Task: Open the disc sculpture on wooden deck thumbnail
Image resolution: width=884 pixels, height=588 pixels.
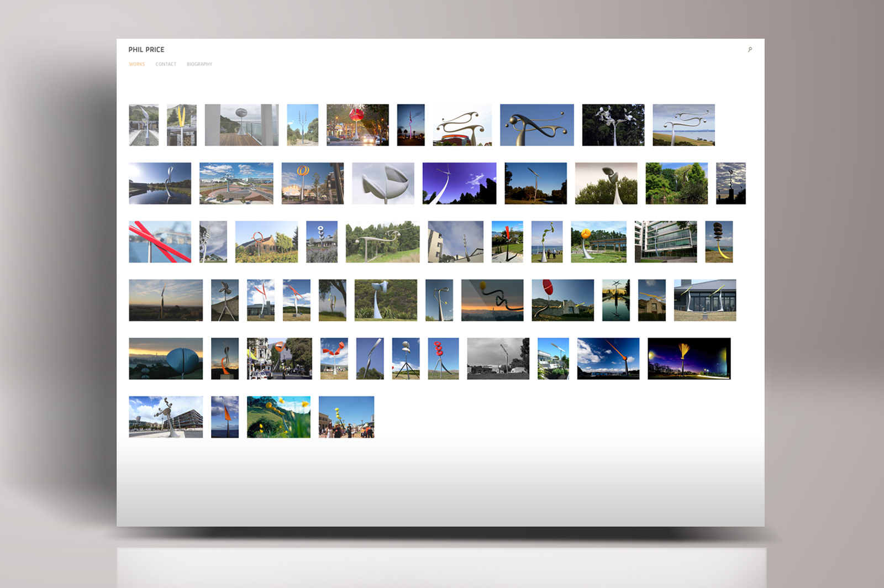Action: [241, 125]
